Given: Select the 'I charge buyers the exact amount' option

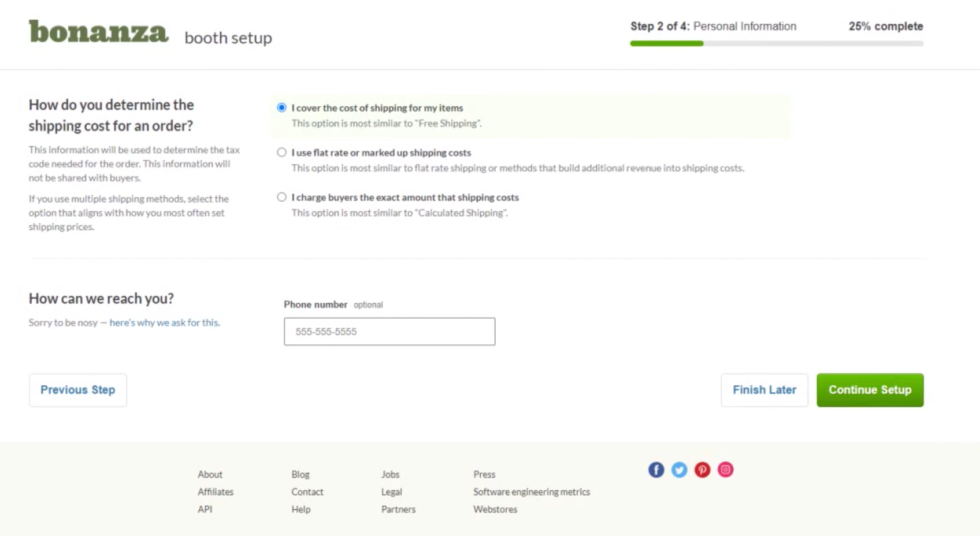Looking at the screenshot, I should point(281,196).
